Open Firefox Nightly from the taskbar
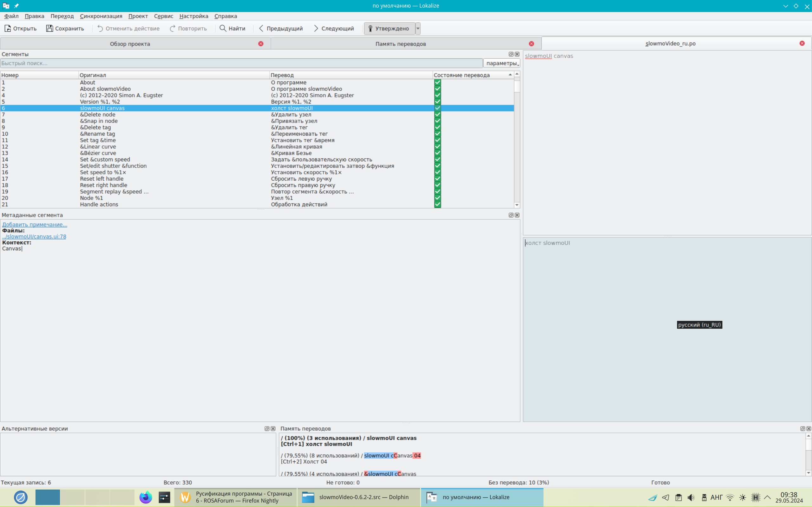Viewport: 812px width, 507px height. click(146, 497)
